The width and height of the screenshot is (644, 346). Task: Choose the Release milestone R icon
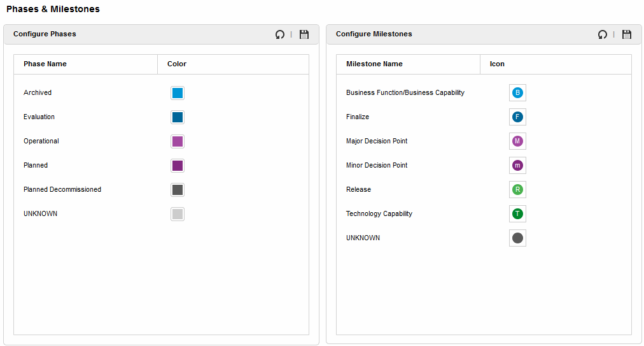click(x=517, y=190)
